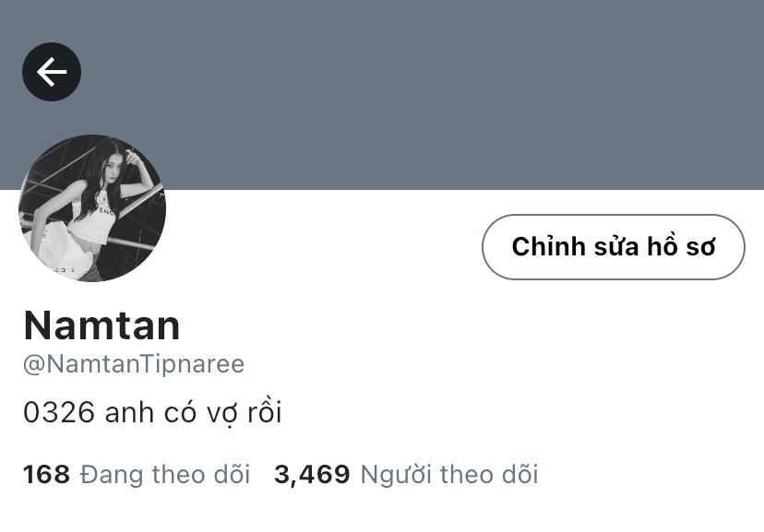This screenshot has height=532, width=764.
Task: View the black-and-white avatar photo
Action: (x=92, y=208)
